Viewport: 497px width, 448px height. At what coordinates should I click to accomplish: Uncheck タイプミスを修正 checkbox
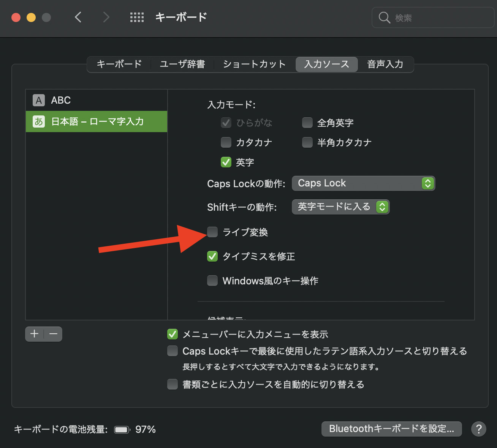coord(212,256)
